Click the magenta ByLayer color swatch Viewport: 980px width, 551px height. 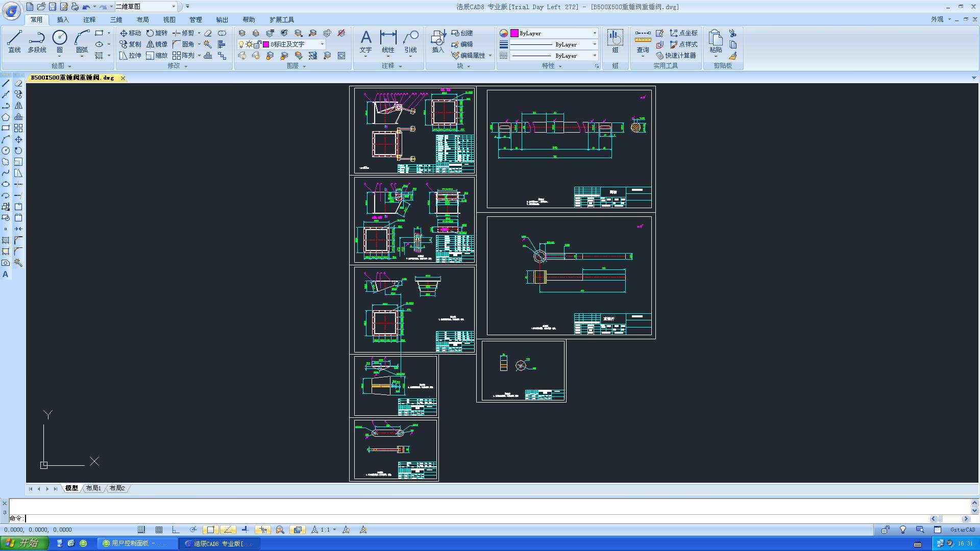point(514,33)
